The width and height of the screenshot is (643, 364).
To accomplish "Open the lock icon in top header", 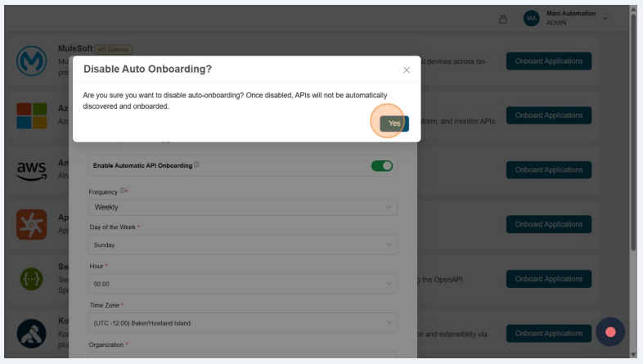I will pos(503,19).
